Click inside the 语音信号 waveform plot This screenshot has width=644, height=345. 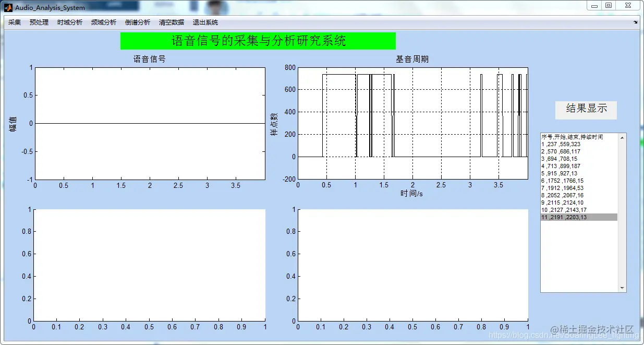pos(150,123)
